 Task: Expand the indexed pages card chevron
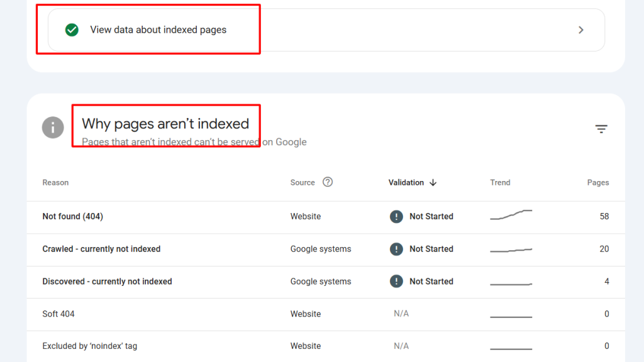(x=581, y=29)
